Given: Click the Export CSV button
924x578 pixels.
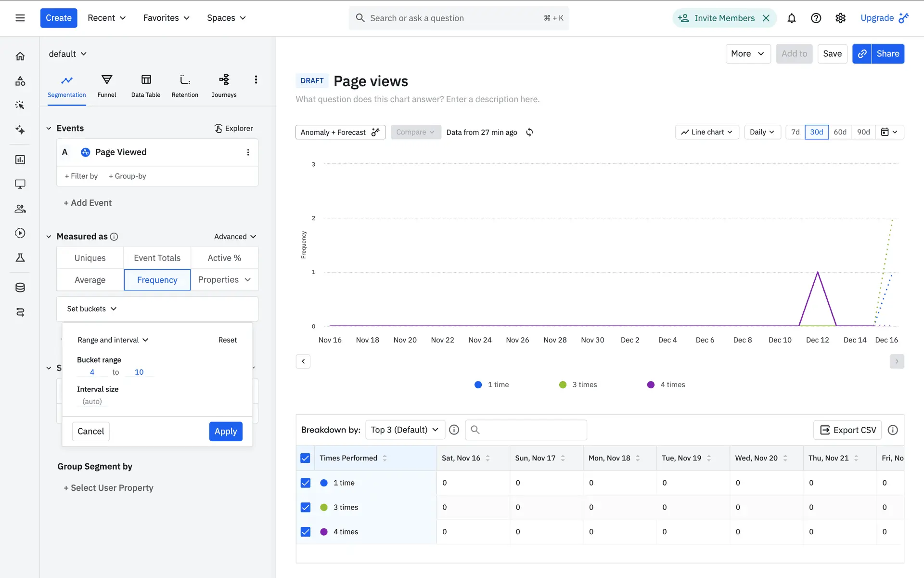Looking at the screenshot, I should pos(847,430).
